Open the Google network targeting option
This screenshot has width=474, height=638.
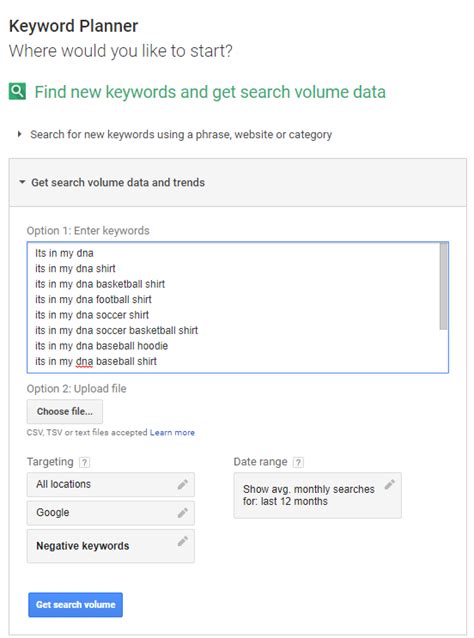111,513
